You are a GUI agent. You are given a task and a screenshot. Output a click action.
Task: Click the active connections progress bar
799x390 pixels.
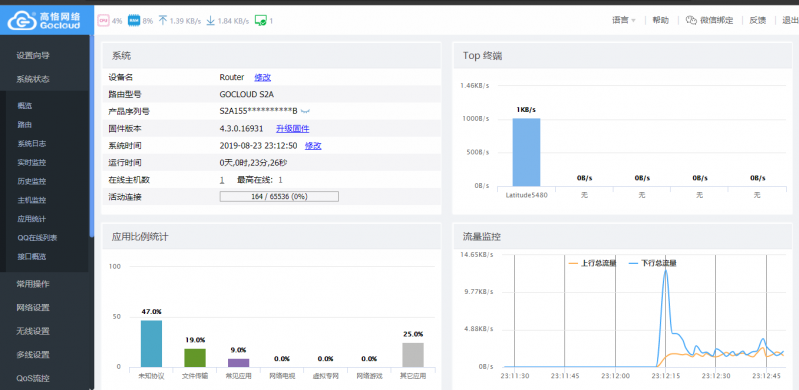[x=279, y=196]
